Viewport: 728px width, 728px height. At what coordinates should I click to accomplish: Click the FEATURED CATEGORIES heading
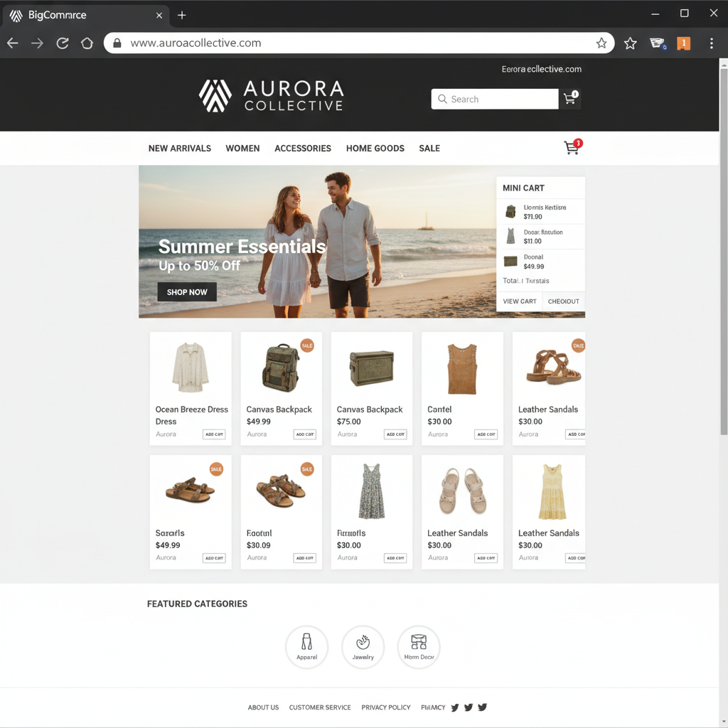pos(198,604)
